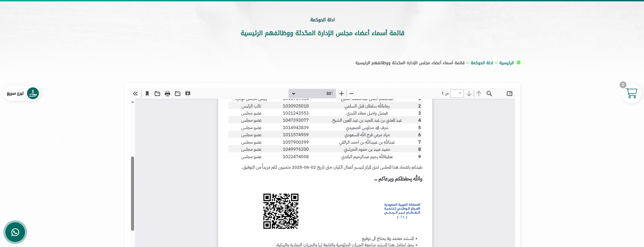Click ID number 1030925018
This screenshot has height=247, width=644.
click(295, 106)
